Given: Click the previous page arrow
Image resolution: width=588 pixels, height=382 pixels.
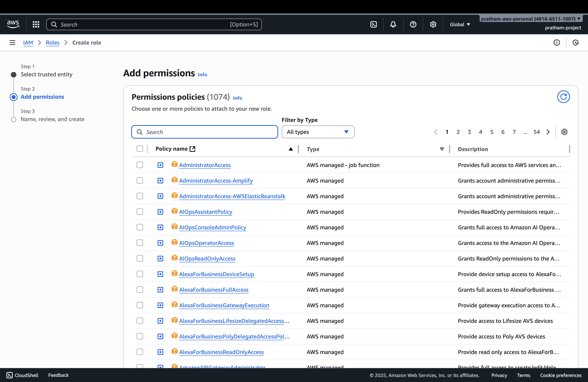Looking at the screenshot, I should [x=436, y=132].
